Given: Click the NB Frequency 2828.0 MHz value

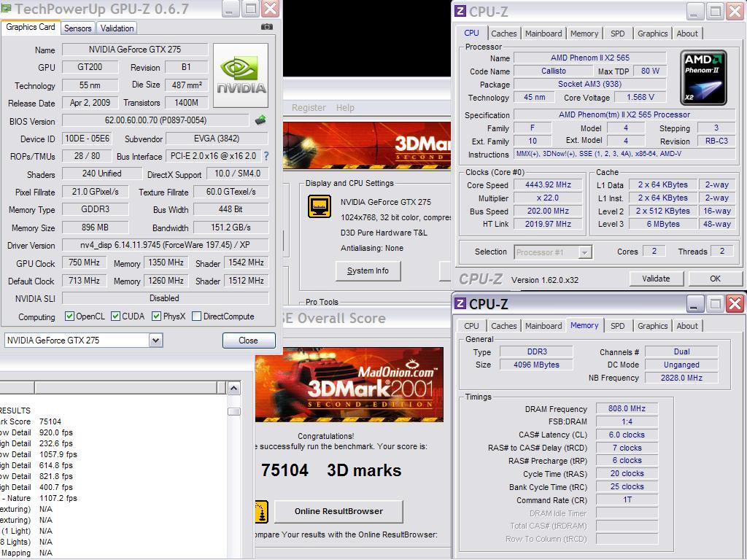Looking at the screenshot, I should 681,378.
